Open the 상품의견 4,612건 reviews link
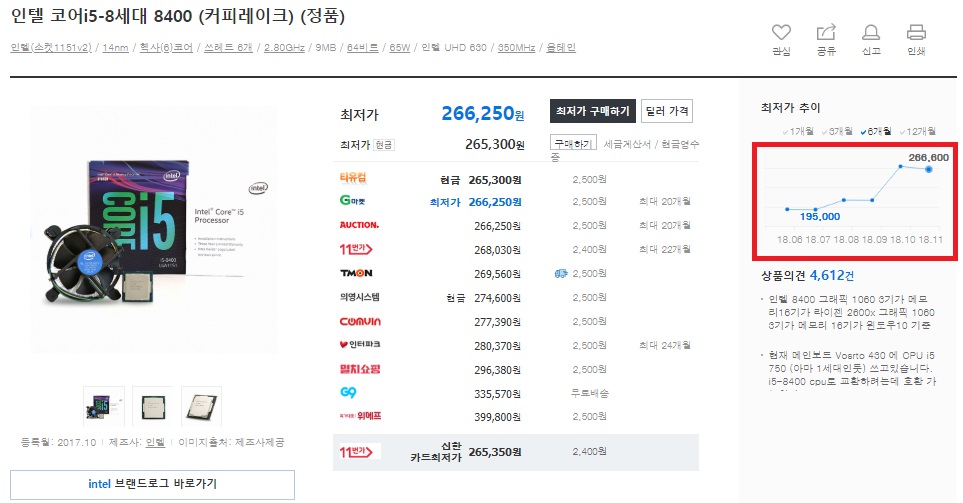Image resolution: width=963 pixels, height=503 pixels. point(808,276)
